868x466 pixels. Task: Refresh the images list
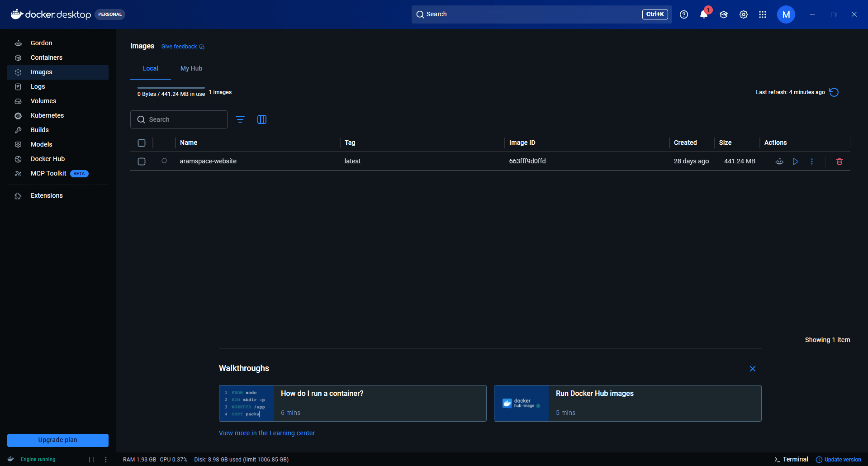[834, 92]
